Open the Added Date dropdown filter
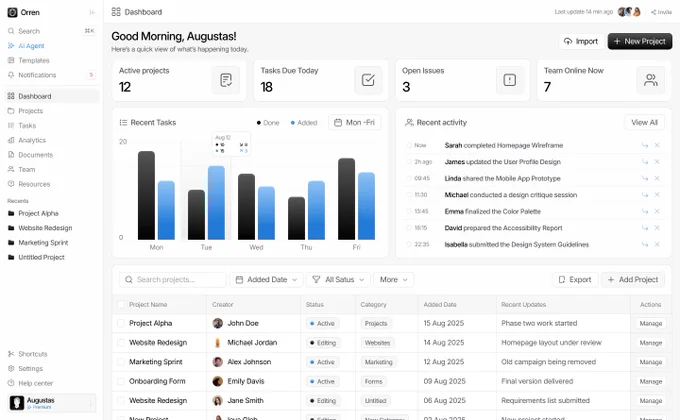The height and width of the screenshot is (420, 680). (x=266, y=280)
